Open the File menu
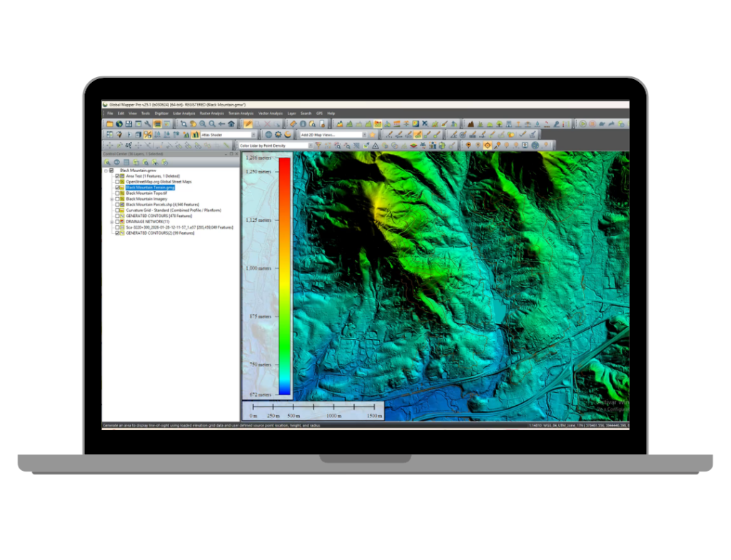Viewport: 731px width, 560px height. 110,113
